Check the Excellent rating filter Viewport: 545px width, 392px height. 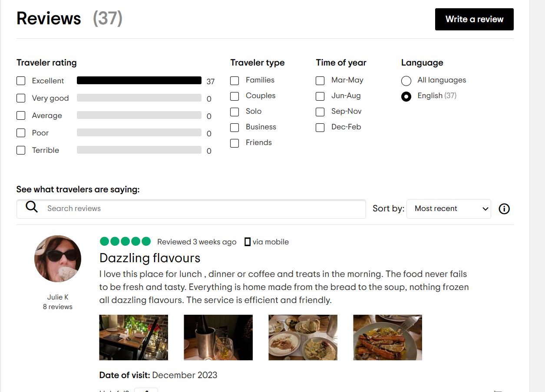point(21,81)
